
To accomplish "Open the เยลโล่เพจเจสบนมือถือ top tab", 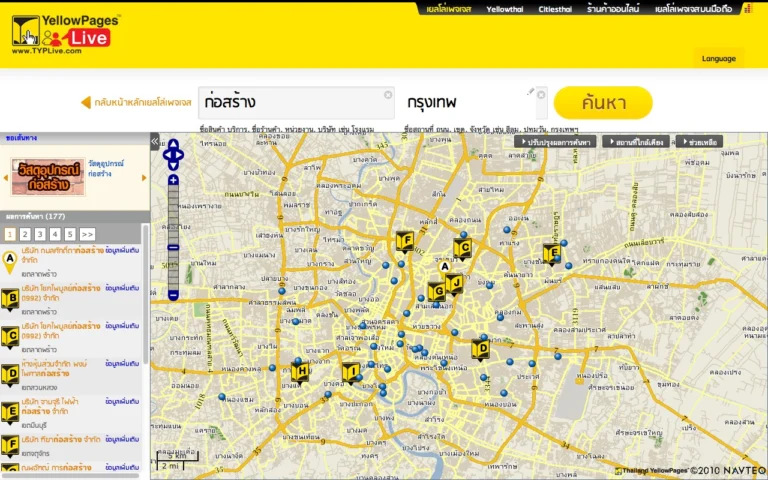I will (693, 9).
